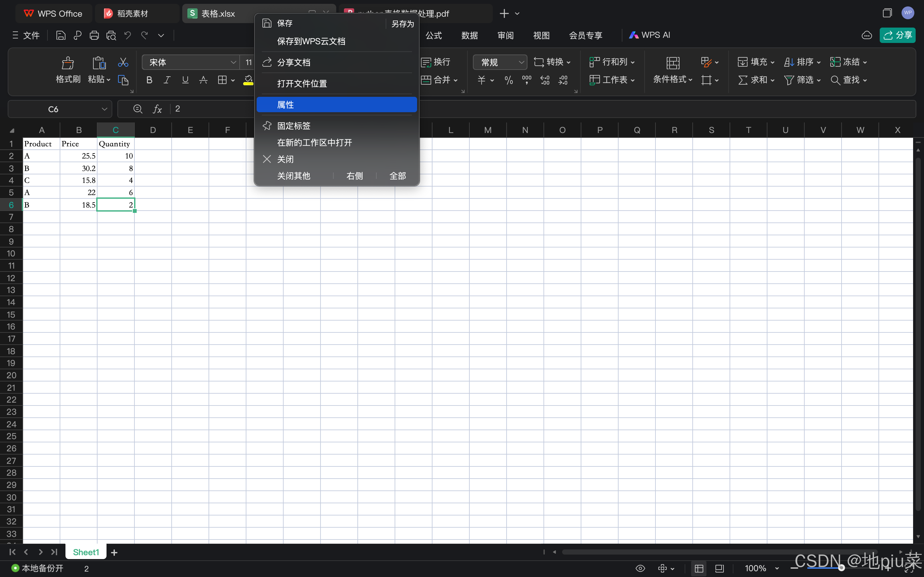Toggle the eye protection mode icon
The width and height of the screenshot is (924, 577).
640,568
